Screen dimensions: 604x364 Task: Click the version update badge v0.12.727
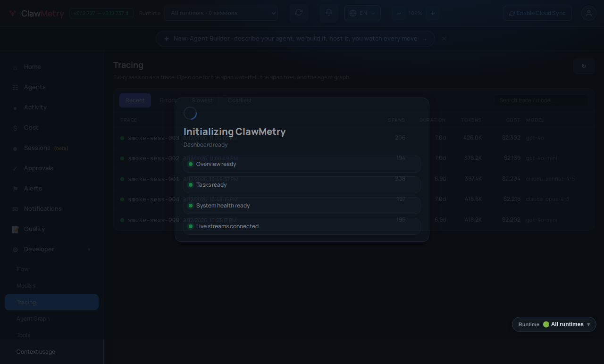(101, 13)
